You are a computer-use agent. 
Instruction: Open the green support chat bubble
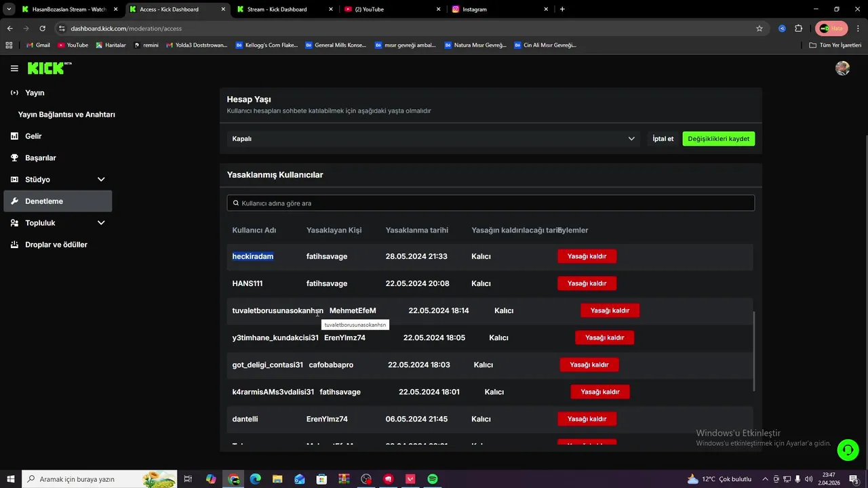[848, 449]
